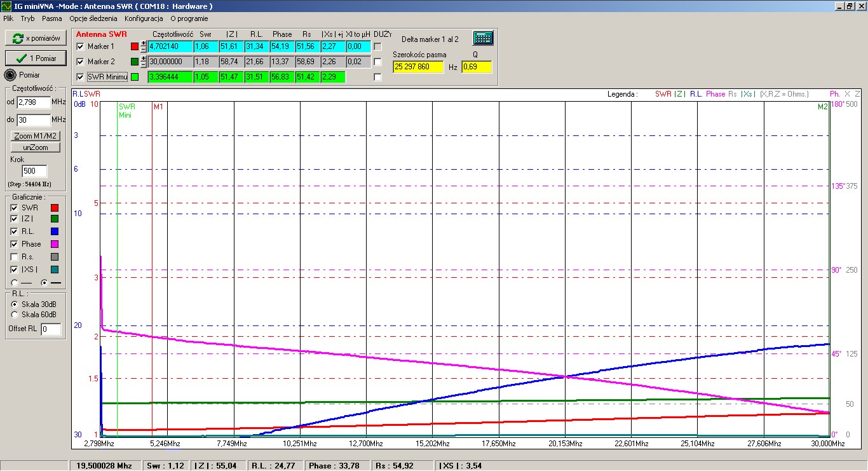Image resolution: width=868 pixels, height=471 pixels.
Task: Click Marker 2 dark green color square
Action: 134,62
